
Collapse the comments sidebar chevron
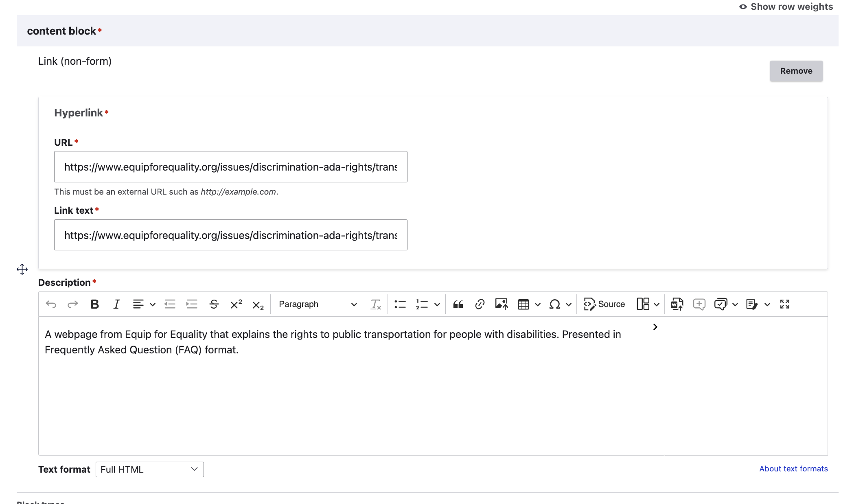pos(655,327)
